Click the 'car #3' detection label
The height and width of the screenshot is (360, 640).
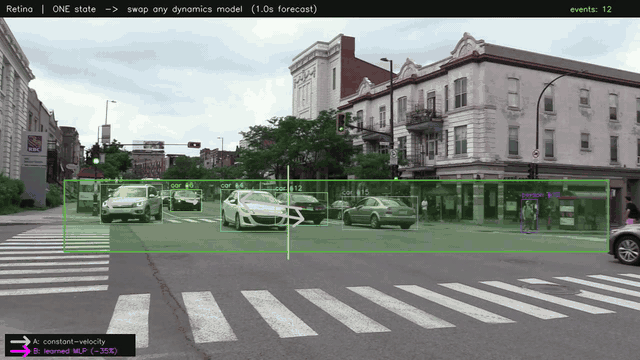(x=112, y=180)
